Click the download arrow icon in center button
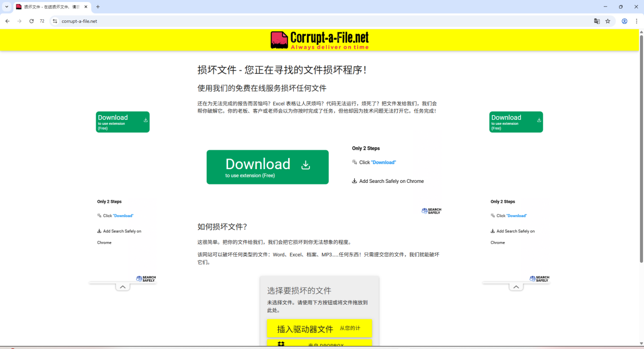This screenshot has height=349, width=644. tap(305, 165)
